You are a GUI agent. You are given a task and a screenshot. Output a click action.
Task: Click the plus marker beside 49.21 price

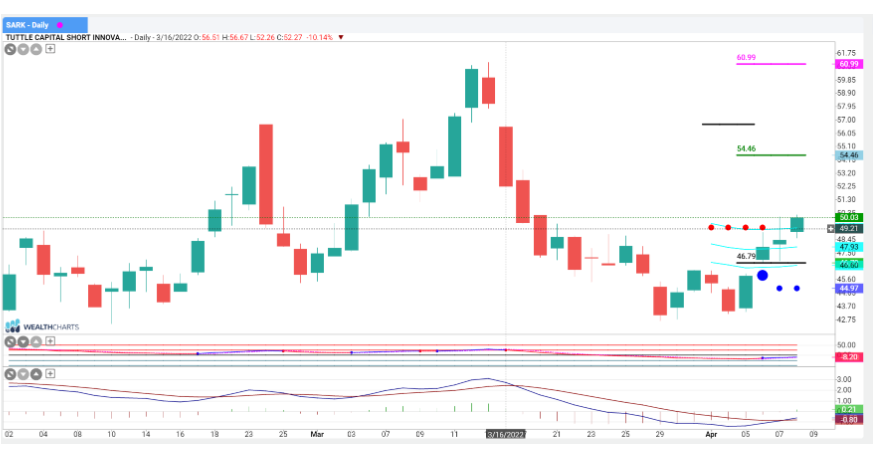831,229
